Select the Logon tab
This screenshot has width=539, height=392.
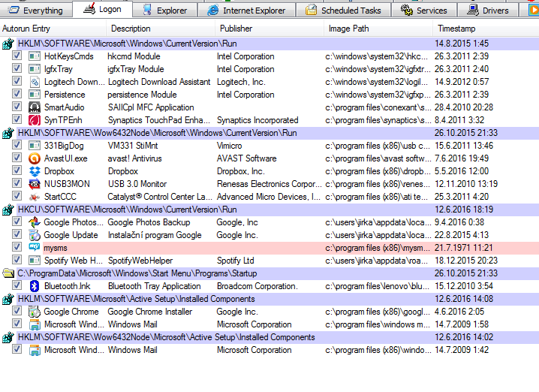[x=102, y=9]
